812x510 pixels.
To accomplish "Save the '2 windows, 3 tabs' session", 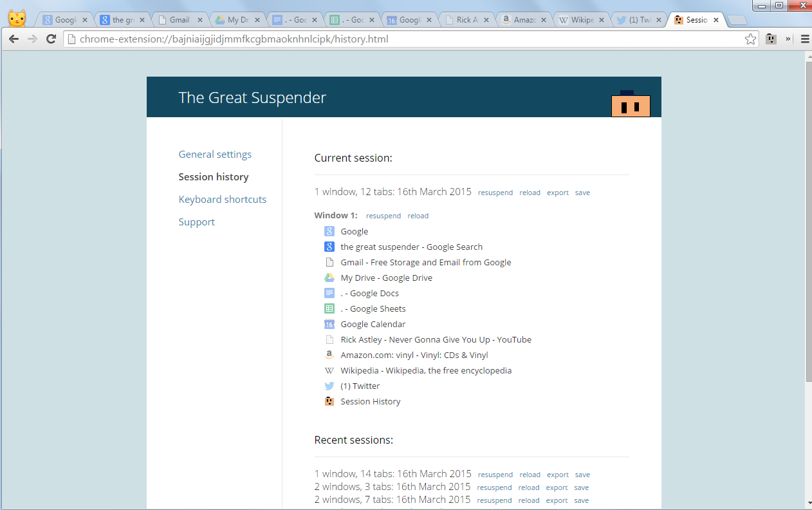I will pyautogui.click(x=582, y=487).
